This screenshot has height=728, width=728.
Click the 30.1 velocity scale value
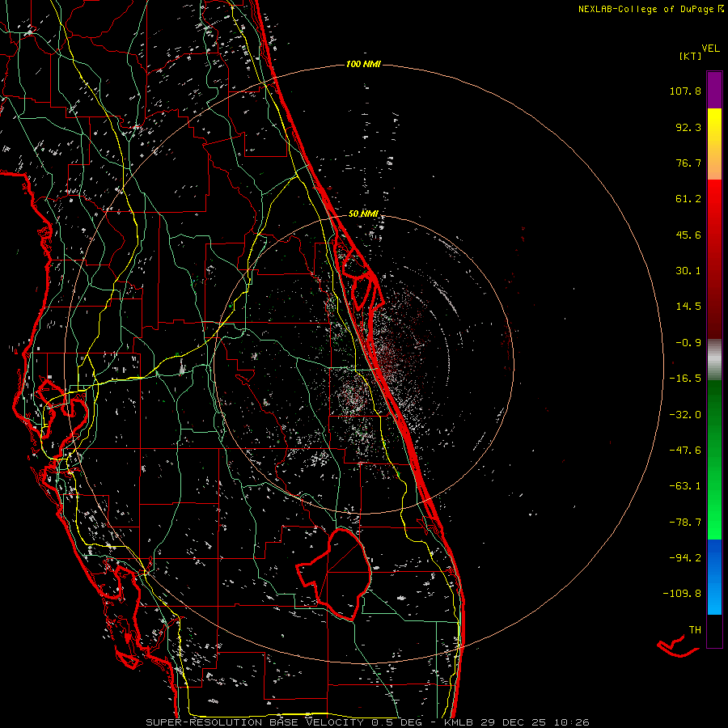pos(688,271)
